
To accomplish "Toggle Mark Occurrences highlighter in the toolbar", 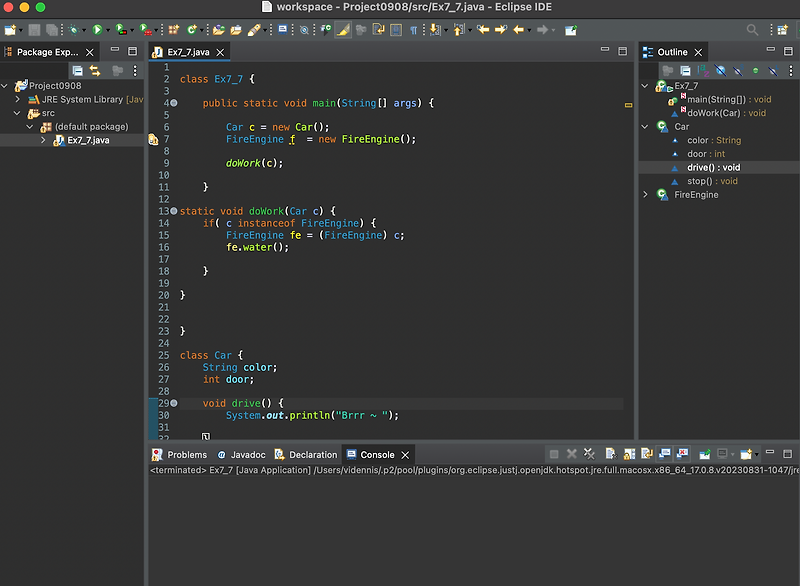I will [x=343, y=30].
